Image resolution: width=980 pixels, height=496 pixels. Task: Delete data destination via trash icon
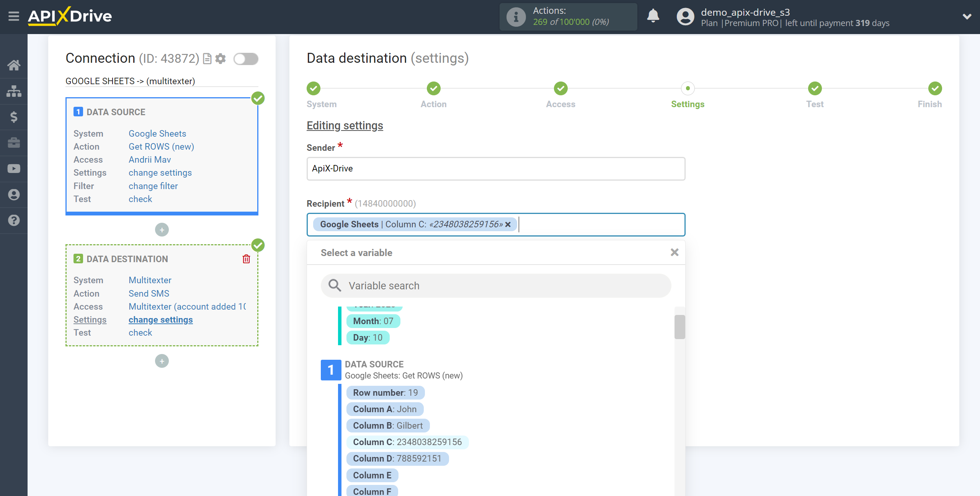coord(246,259)
